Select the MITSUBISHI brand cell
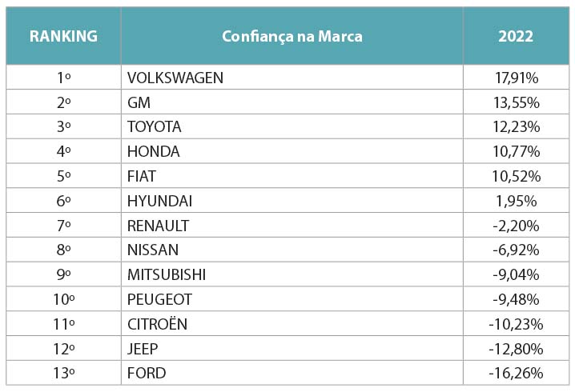Viewport: 575px width, 392px height. [x=167, y=274]
